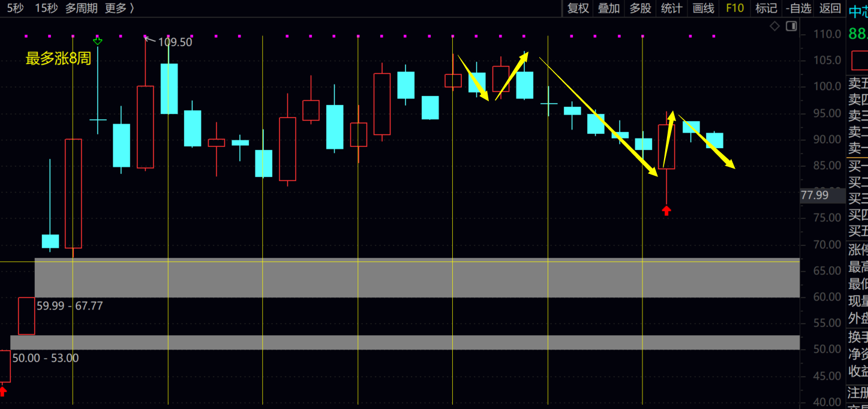Select the 5秒 period tab

pos(15,8)
